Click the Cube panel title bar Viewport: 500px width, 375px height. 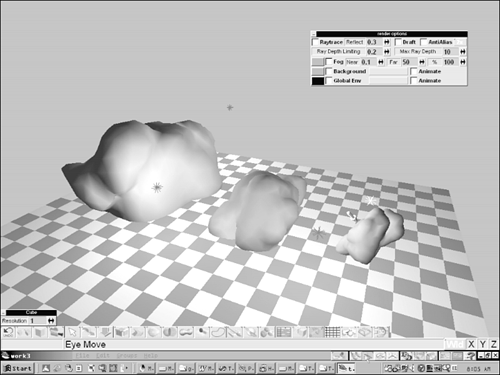point(31,312)
